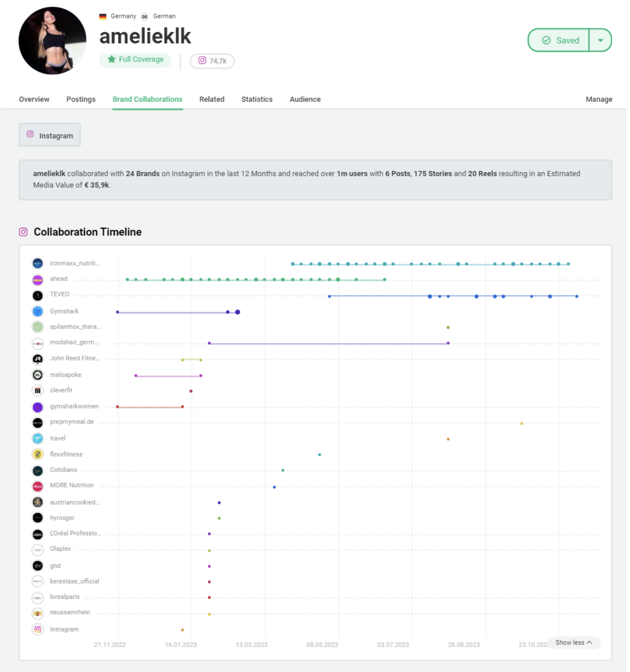Select the TEVEO brand avatar
Viewport: 630px width, 672px height.
click(37, 295)
